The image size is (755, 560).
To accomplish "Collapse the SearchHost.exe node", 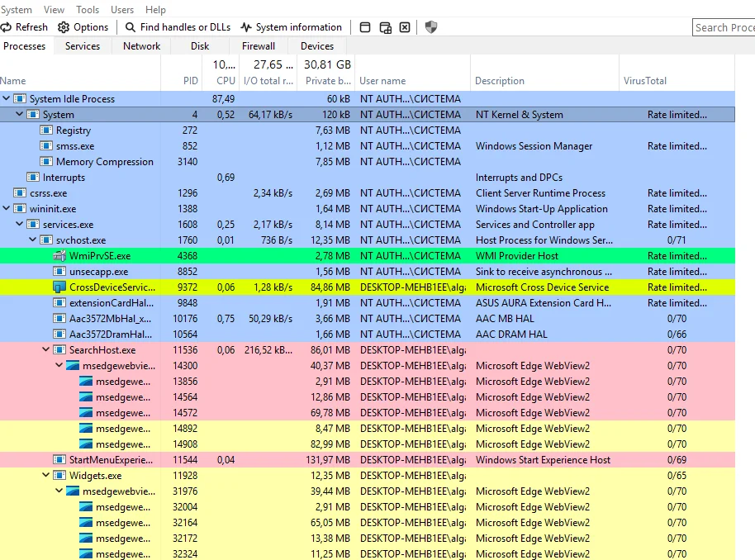I will coord(45,349).
